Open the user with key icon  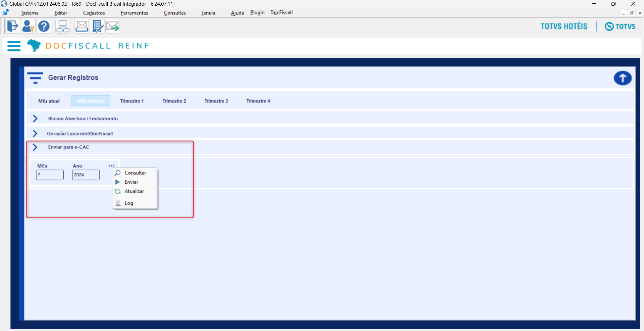[x=28, y=26]
